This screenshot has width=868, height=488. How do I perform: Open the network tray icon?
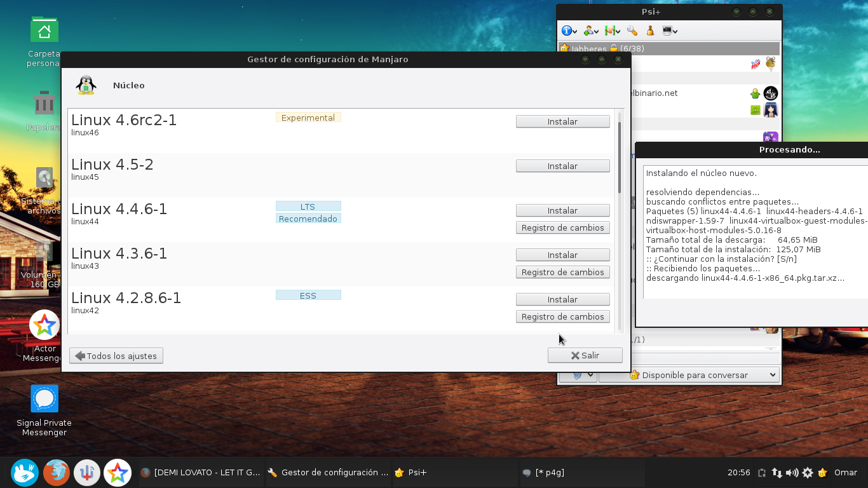pos(777,473)
